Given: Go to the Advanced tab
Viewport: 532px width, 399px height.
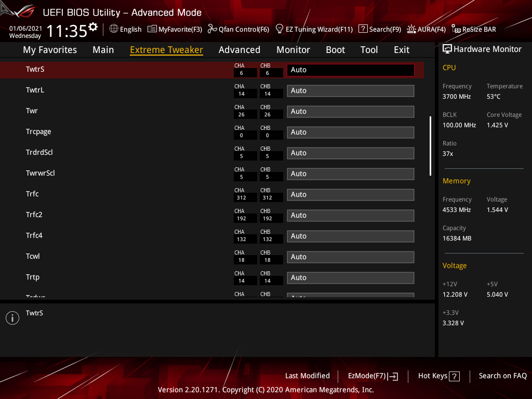Looking at the screenshot, I should tap(240, 50).
